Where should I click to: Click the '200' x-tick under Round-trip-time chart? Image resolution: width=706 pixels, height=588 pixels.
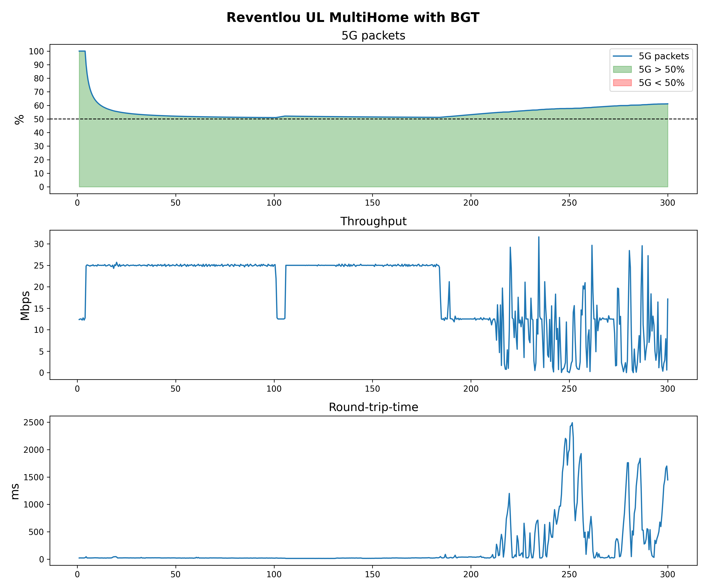471,574
